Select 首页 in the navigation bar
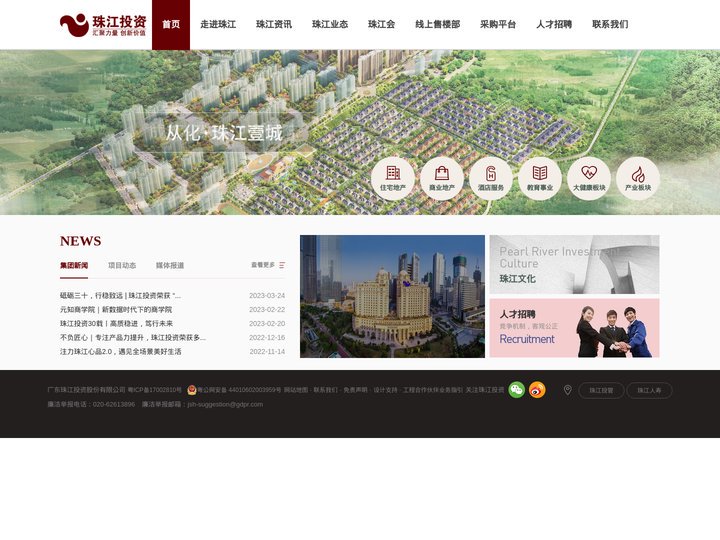This screenshot has height=540, width=720. point(171,25)
